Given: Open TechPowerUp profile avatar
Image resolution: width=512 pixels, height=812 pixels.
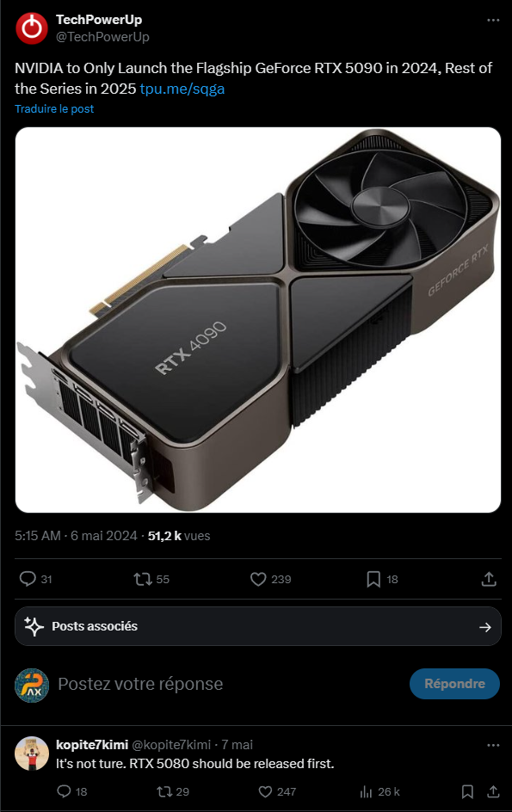Looking at the screenshot, I should pos(32,28).
